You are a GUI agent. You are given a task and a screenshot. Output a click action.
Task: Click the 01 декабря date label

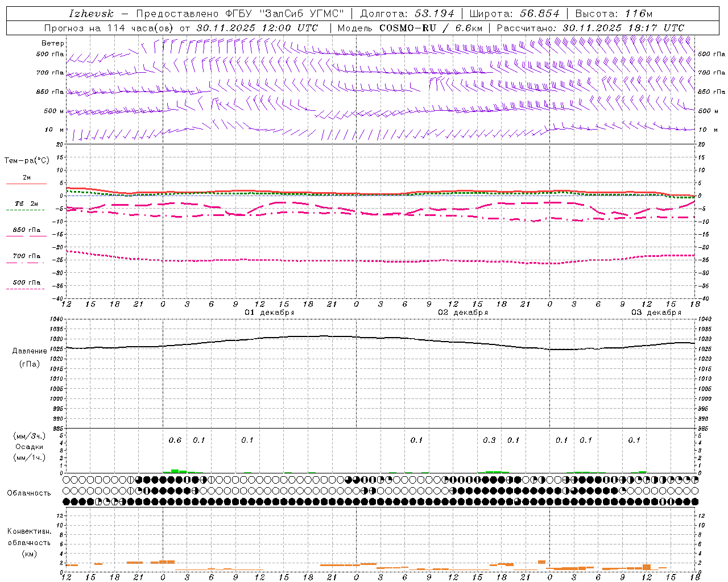coord(269,313)
